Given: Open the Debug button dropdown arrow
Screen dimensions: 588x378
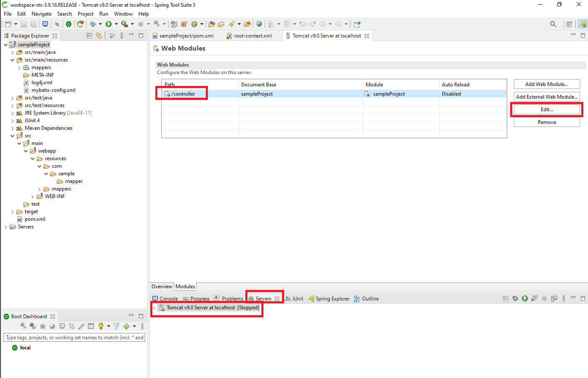Looking at the screenshot, I should click(100, 24).
